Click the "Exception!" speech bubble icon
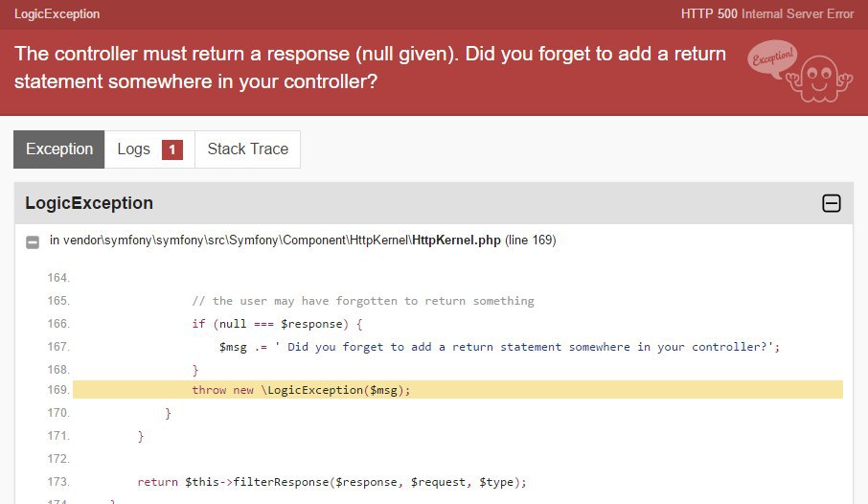This screenshot has height=504, width=868. tap(772, 57)
